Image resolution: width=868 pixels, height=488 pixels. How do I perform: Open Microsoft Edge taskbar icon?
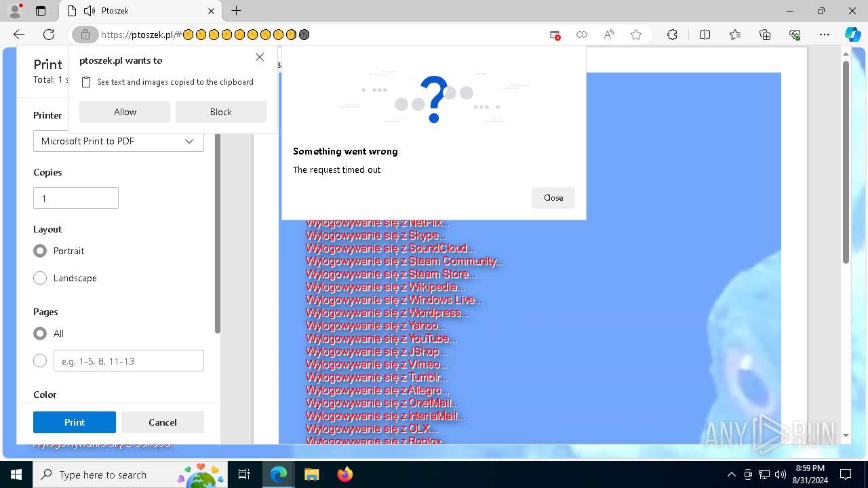coord(279,474)
